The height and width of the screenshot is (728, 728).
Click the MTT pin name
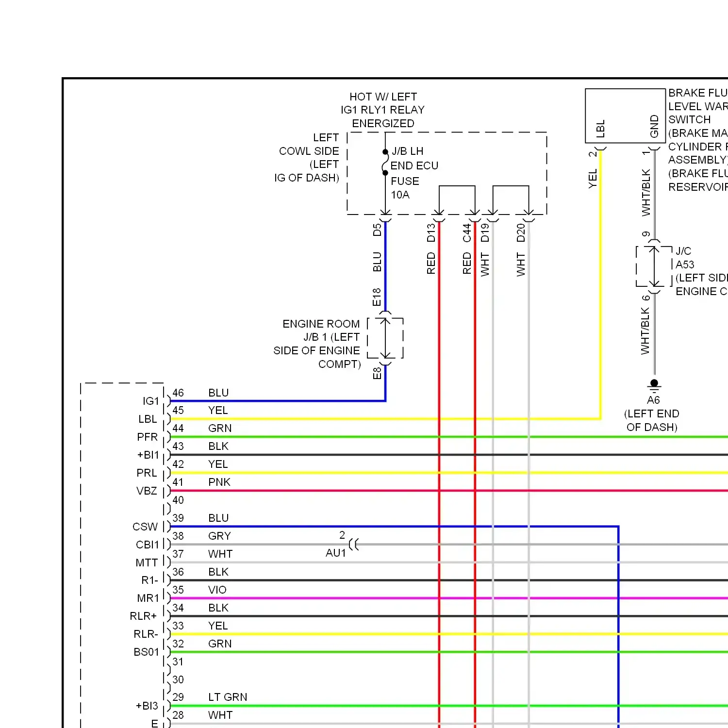[147, 563]
